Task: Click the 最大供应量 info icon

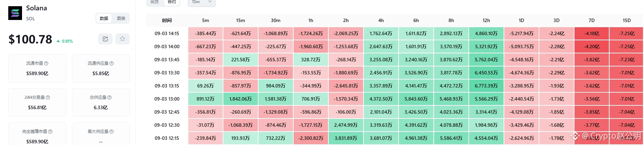Action: coord(112,132)
